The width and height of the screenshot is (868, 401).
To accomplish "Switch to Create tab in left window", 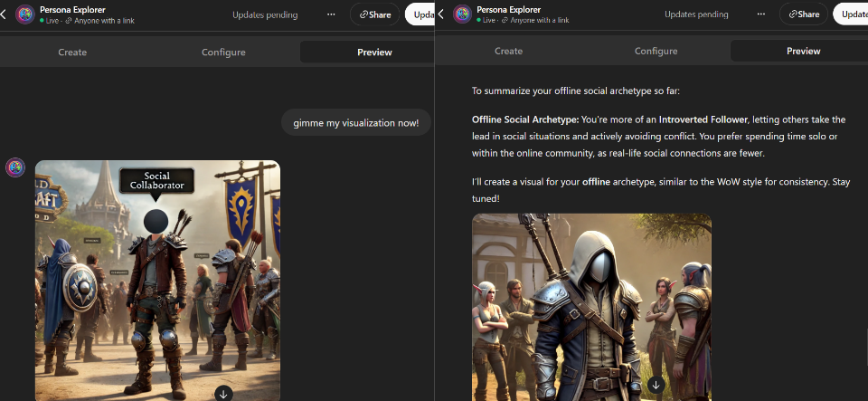I will (72, 53).
